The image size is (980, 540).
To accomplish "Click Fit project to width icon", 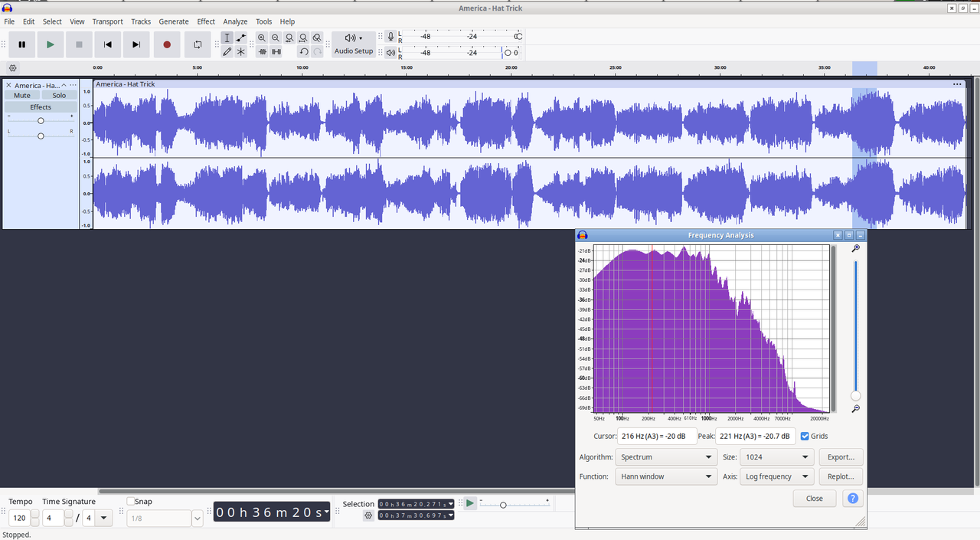I will (x=303, y=38).
